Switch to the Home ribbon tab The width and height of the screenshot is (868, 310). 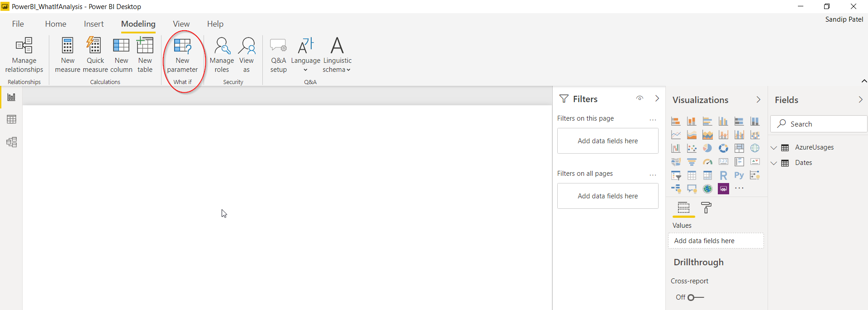point(56,24)
